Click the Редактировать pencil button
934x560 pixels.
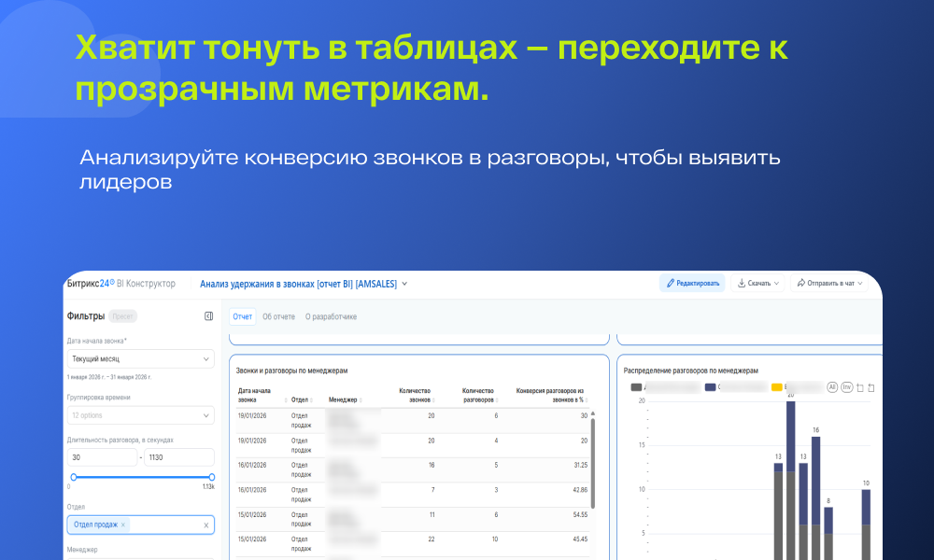[x=692, y=284]
